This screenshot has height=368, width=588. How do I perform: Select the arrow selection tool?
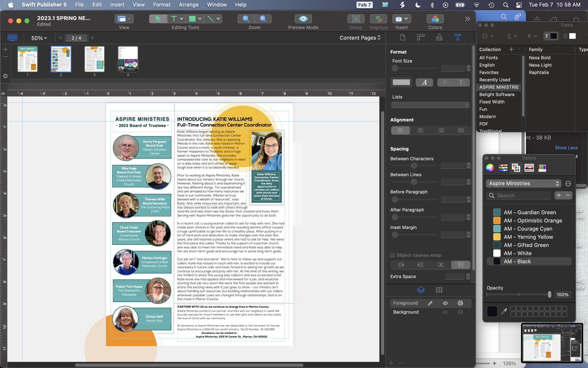coord(158,19)
